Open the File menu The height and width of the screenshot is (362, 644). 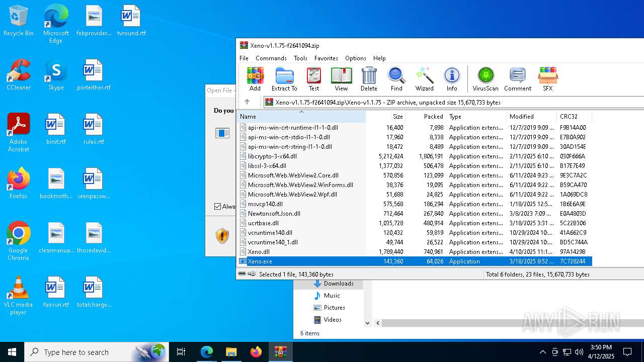coord(244,58)
